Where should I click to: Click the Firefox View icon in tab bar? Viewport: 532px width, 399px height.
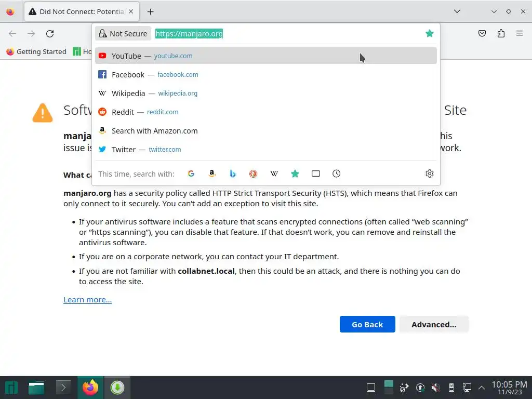pos(10,11)
